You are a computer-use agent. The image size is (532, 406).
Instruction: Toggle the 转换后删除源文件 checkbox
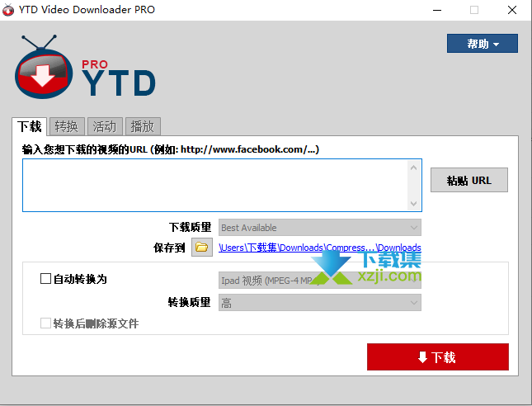[x=45, y=323]
